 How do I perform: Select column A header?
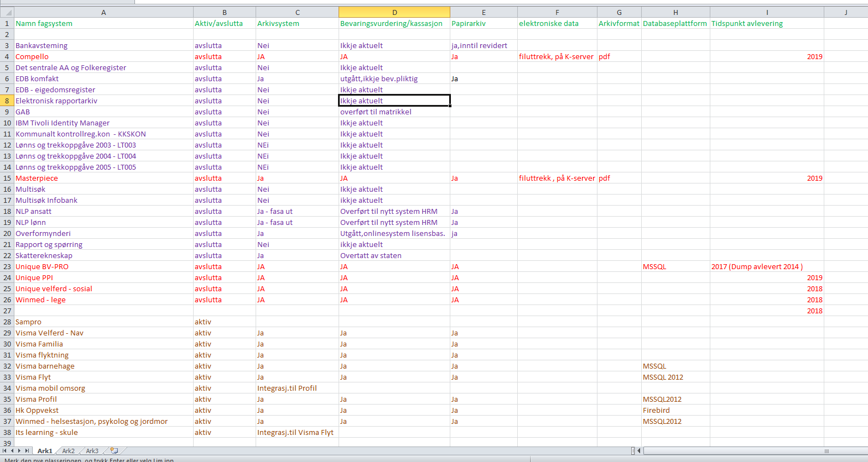(x=103, y=12)
